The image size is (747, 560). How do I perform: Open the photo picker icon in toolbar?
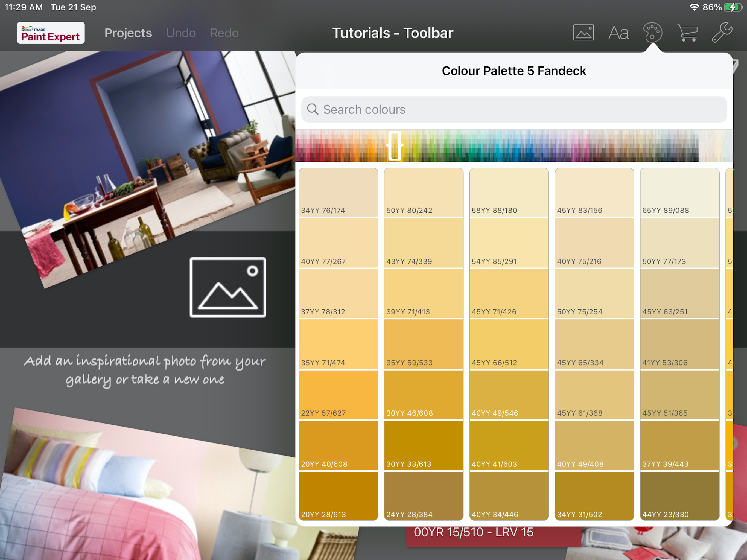[x=583, y=33]
